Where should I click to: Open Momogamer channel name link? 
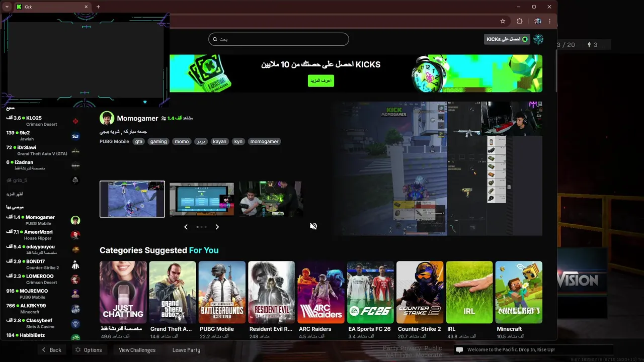point(138,119)
